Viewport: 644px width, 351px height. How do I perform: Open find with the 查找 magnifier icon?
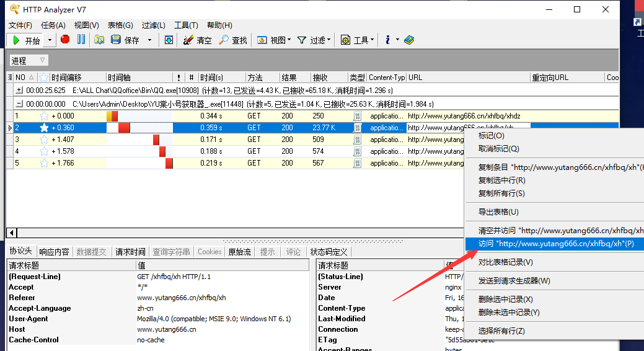pos(223,40)
